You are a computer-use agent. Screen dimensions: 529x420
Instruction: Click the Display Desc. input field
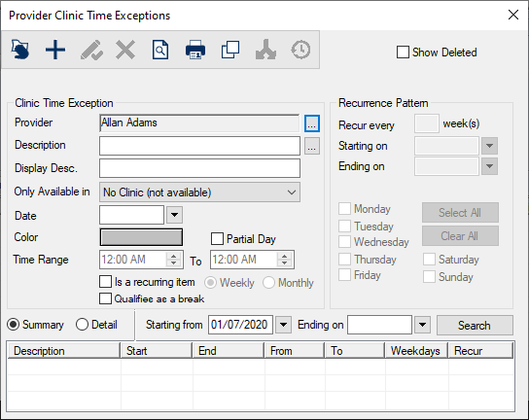199,168
